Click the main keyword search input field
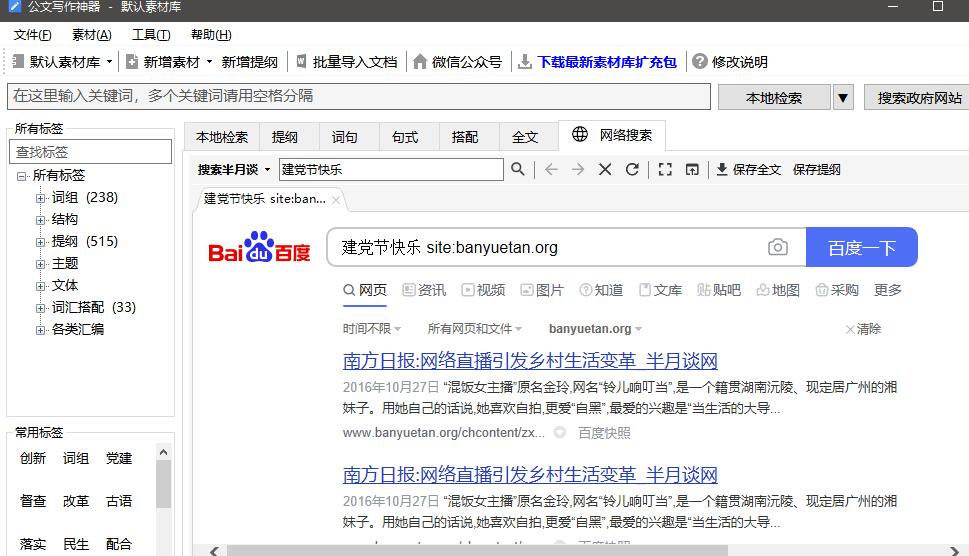The width and height of the screenshot is (969, 556). (359, 96)
